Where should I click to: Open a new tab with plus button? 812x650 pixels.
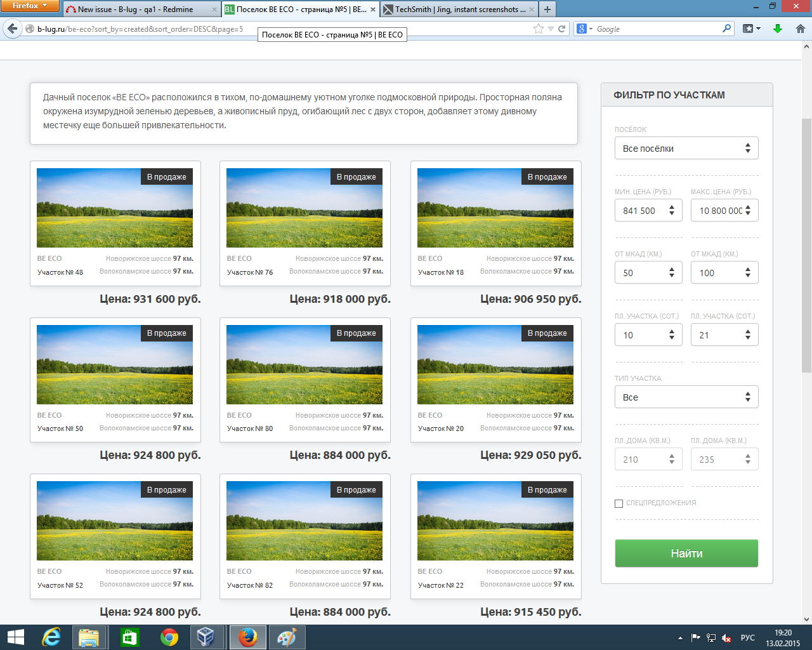tap(547, 10)
